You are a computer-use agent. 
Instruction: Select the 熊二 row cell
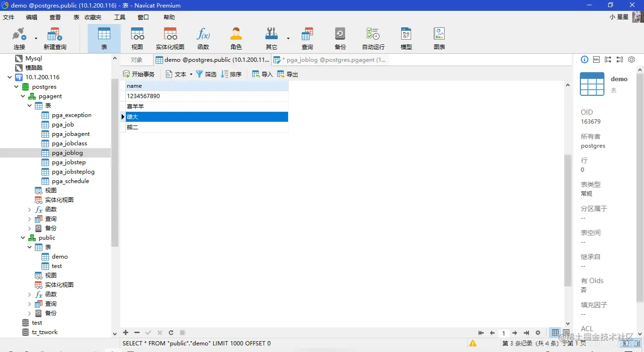tap(206, 127)
